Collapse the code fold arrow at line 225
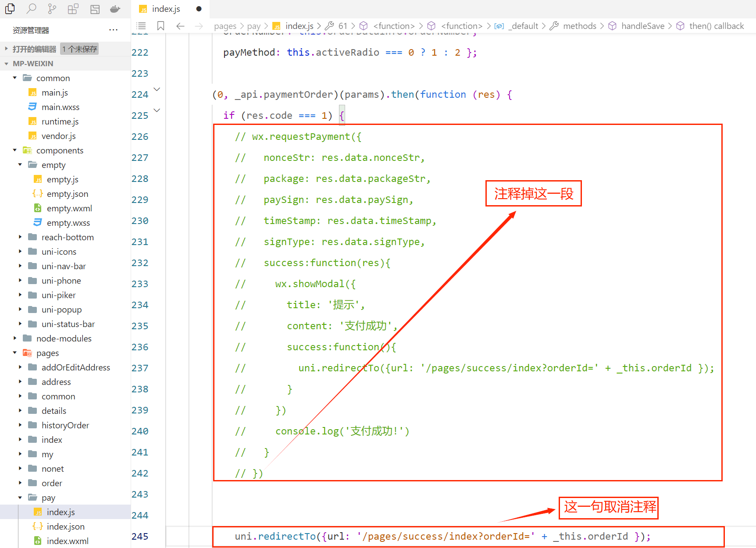Image resolution: width=756 pixels, height=548 pixels. 157,110
